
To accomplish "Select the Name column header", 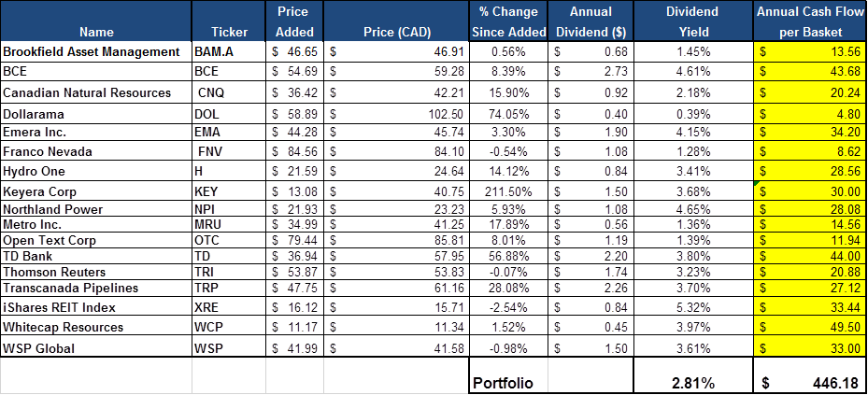I will point(95,21).
